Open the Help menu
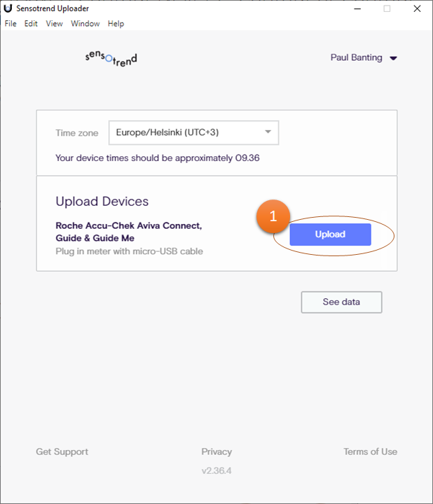The height and width of the screenshot is (504, 433). [116, 24]
